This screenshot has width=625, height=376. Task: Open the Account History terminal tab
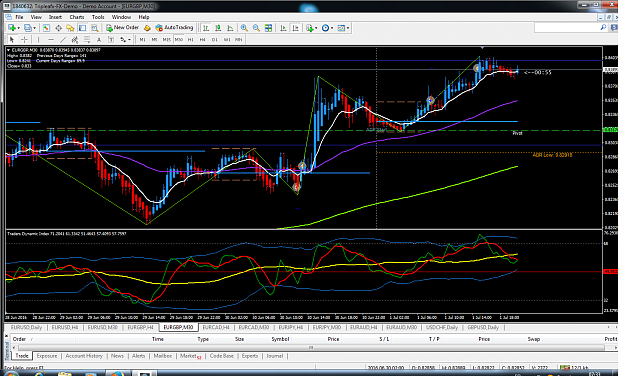pyautogui.click(x=84, y=356)
